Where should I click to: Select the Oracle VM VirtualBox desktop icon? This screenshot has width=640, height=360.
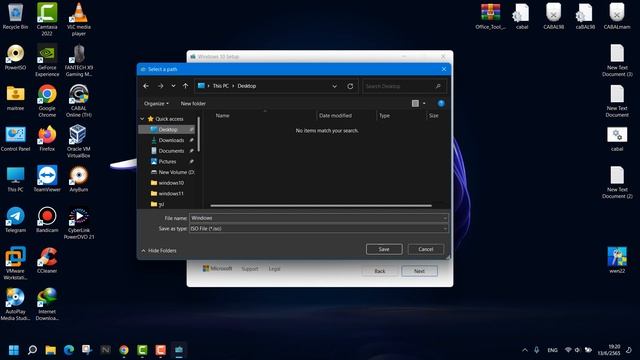coord(79,141)
